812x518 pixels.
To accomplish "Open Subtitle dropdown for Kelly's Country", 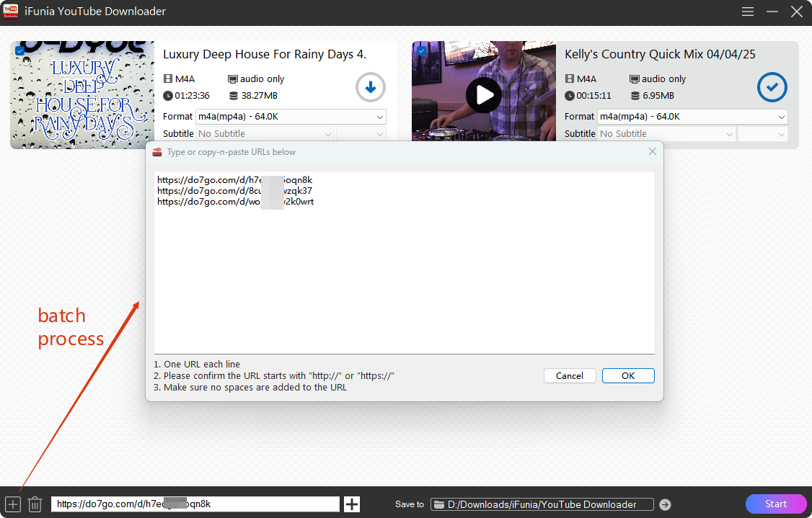I will click(666, 134).
